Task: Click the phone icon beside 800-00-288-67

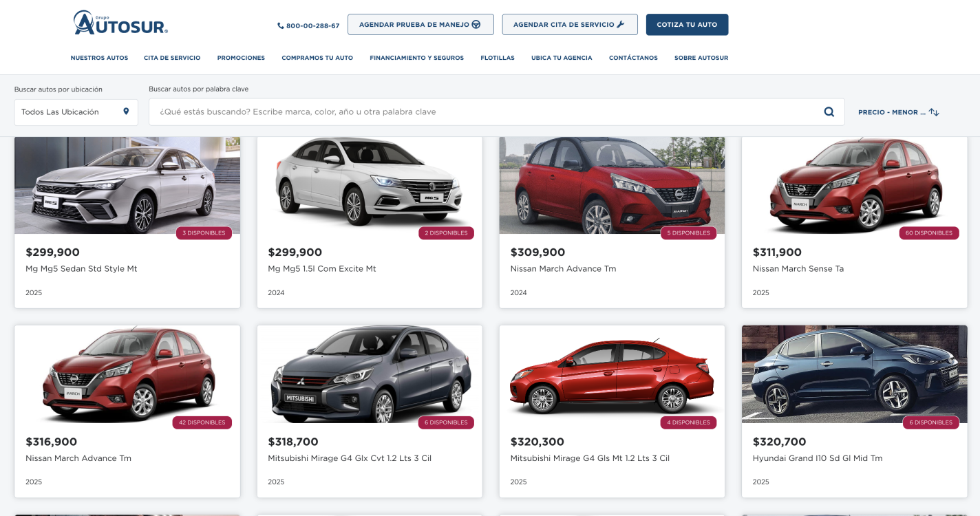Action: tap(280, 25)
